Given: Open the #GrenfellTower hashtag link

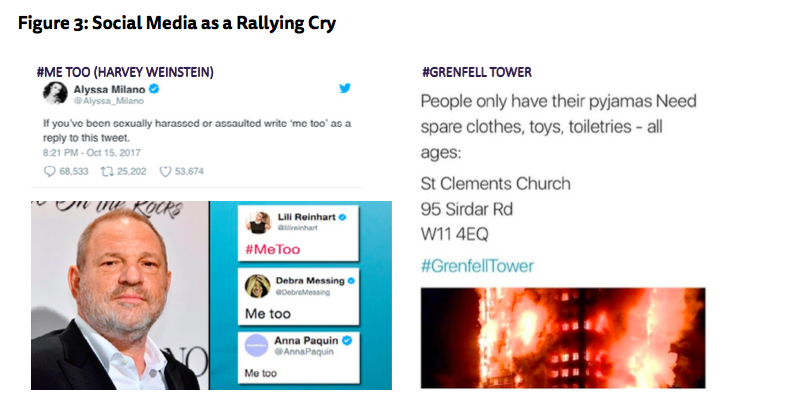Looking at the screenshot, I should pos(477,266).
